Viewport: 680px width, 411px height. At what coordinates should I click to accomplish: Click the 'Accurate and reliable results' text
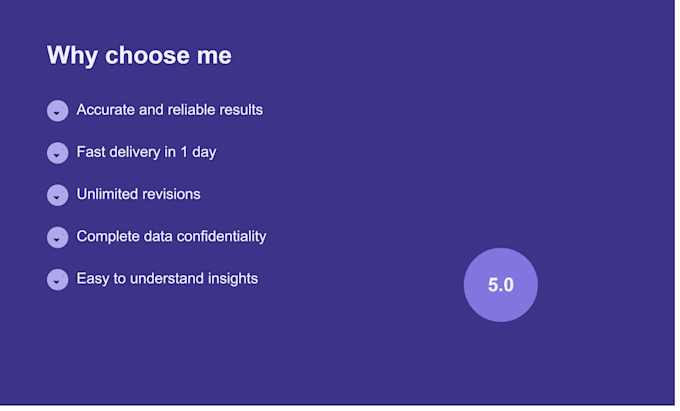pyautogui.click(x=170, y=110)
